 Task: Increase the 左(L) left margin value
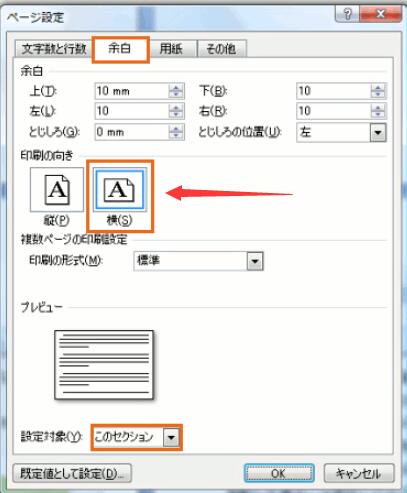(176, 107)
